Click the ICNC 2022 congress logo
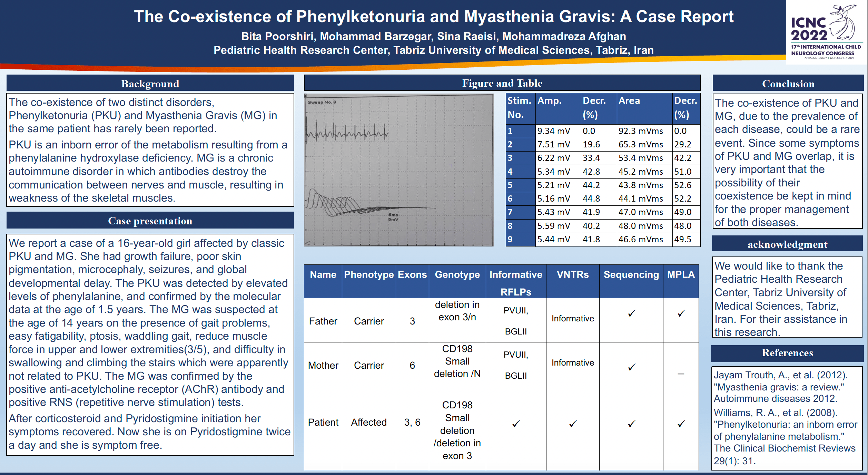 coord(826,32)
